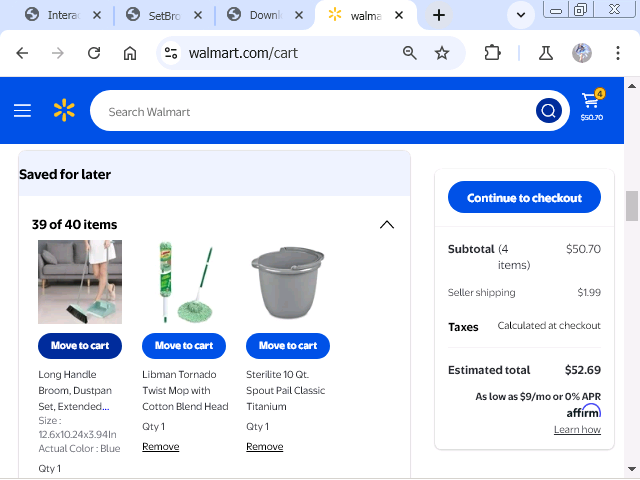Click the scrollbar down arrow

(x=632, y=469)
